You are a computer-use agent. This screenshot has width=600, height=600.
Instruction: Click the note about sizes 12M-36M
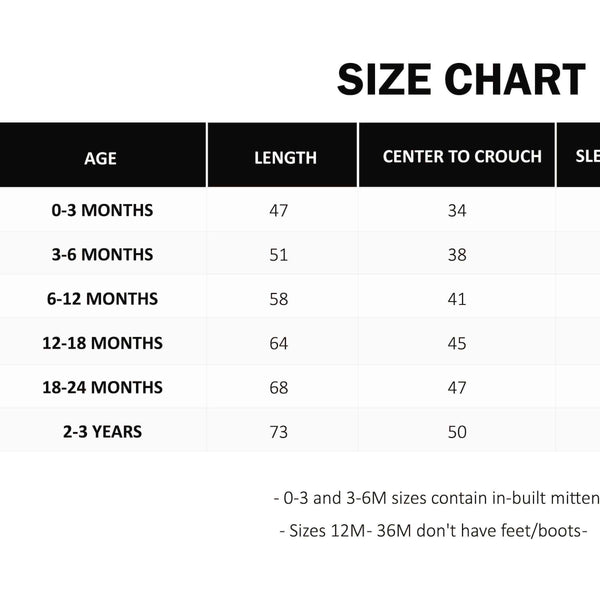tap(433, 531)
